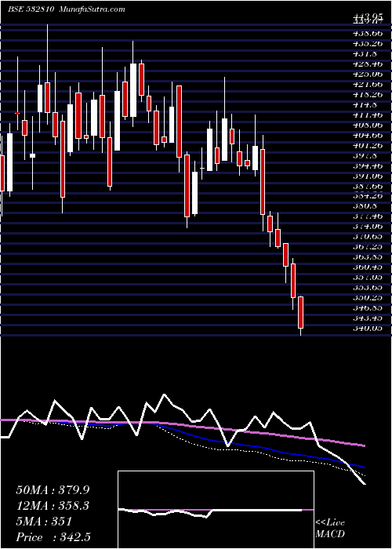
Task: Click the 346.85 price axis label
Action: pyautogui.click(x=366, y=307)
